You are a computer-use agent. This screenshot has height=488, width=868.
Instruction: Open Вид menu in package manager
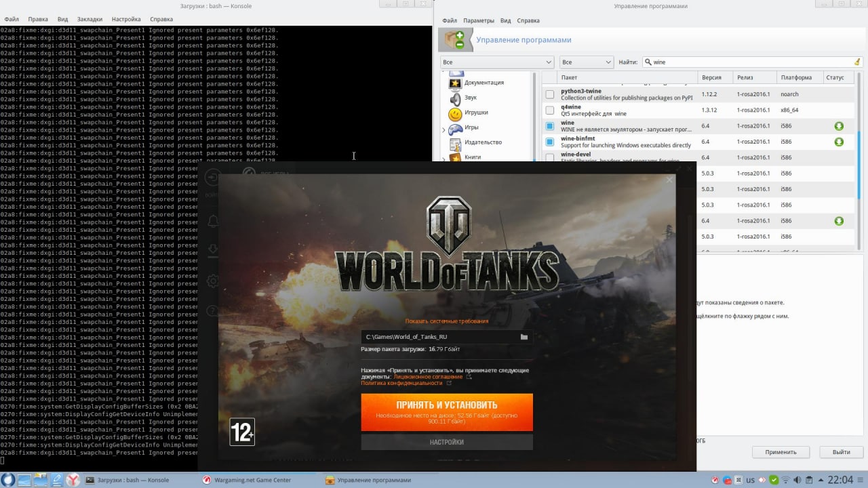point(506,20)
